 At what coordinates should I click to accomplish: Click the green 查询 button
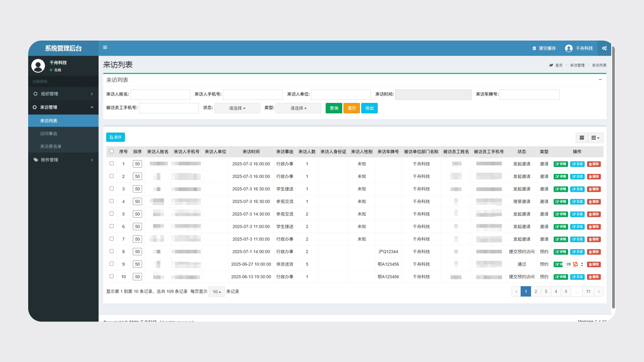coord(334,108)
